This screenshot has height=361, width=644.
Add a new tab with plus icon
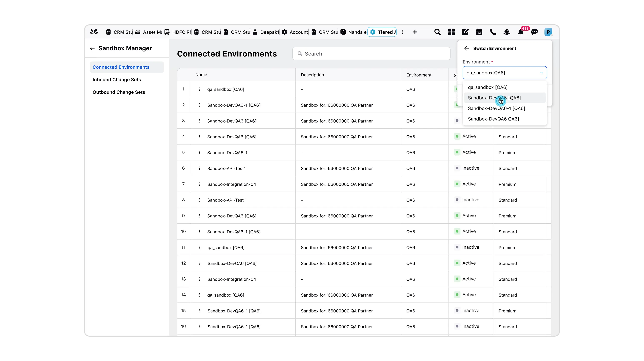click(x=415, y=32)
